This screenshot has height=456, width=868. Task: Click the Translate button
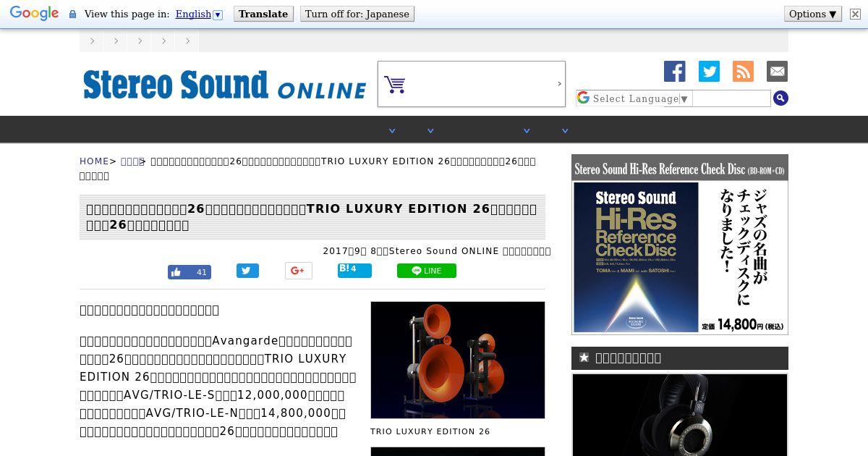tap(263, 14)
